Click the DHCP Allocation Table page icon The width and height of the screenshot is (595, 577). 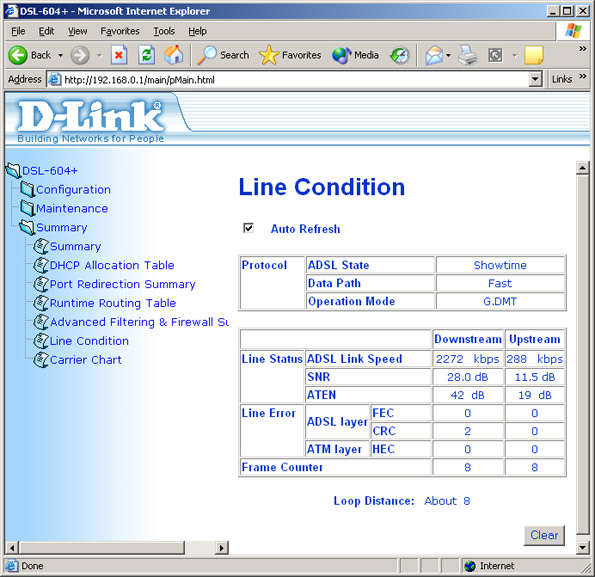point(41,265)
